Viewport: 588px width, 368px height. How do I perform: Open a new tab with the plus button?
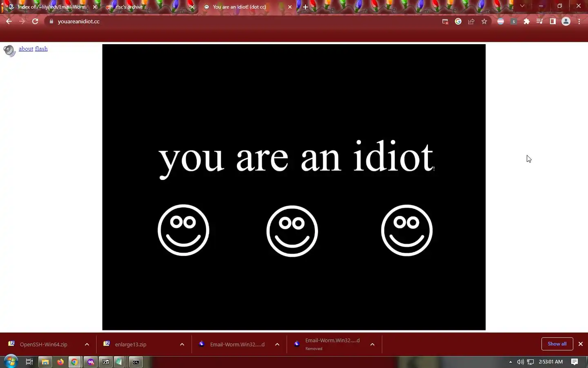coord(305,7)
